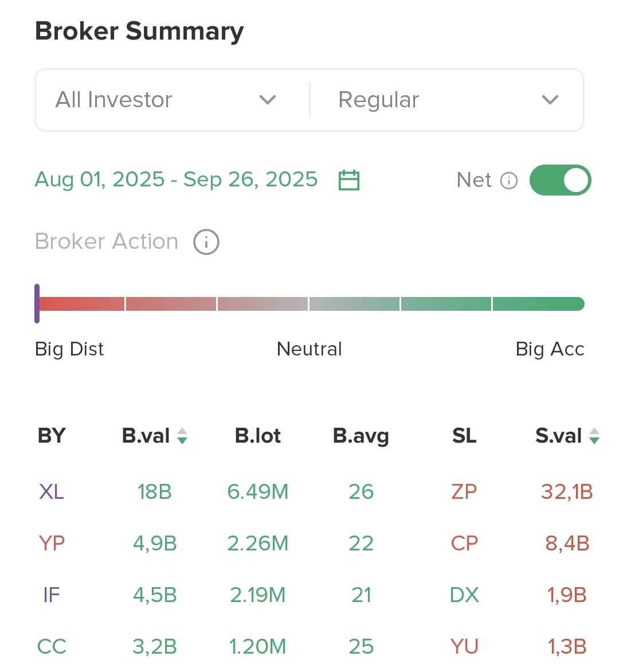Viewport: 619px width, 672px height.
Task: Select seller broker ZP
Action: (464, 492)
